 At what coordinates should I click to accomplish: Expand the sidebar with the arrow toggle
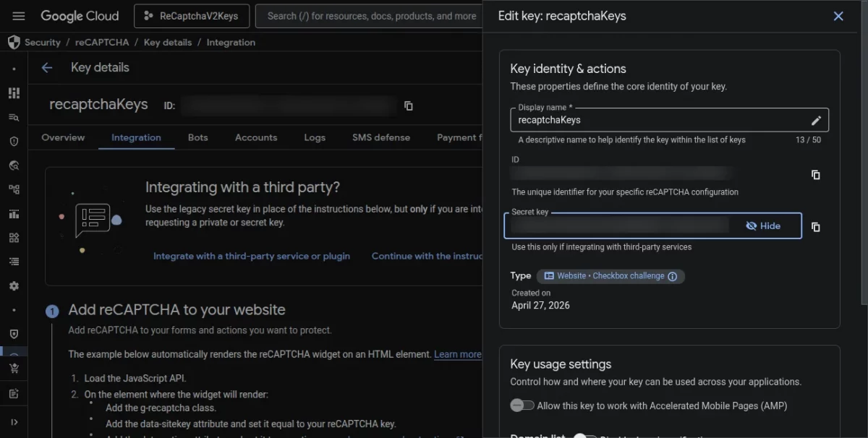pos(14,422)
